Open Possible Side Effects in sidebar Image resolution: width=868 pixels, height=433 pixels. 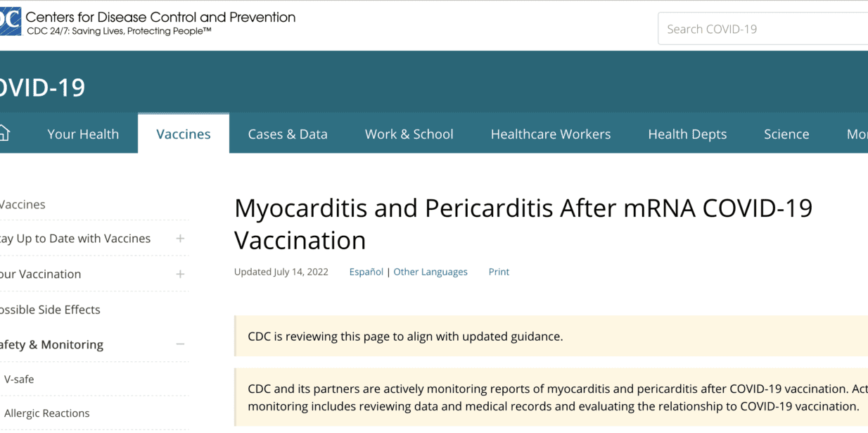[50, 309]
